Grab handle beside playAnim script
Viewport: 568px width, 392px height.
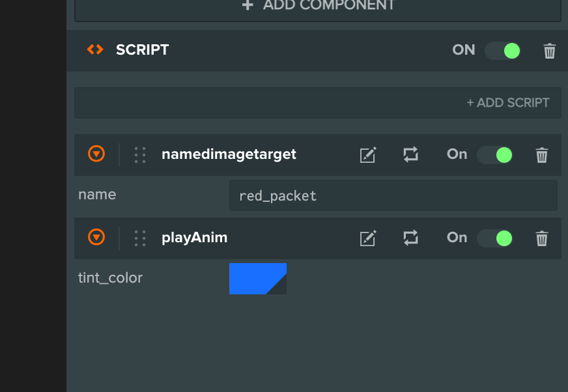[x=140, y=238]
